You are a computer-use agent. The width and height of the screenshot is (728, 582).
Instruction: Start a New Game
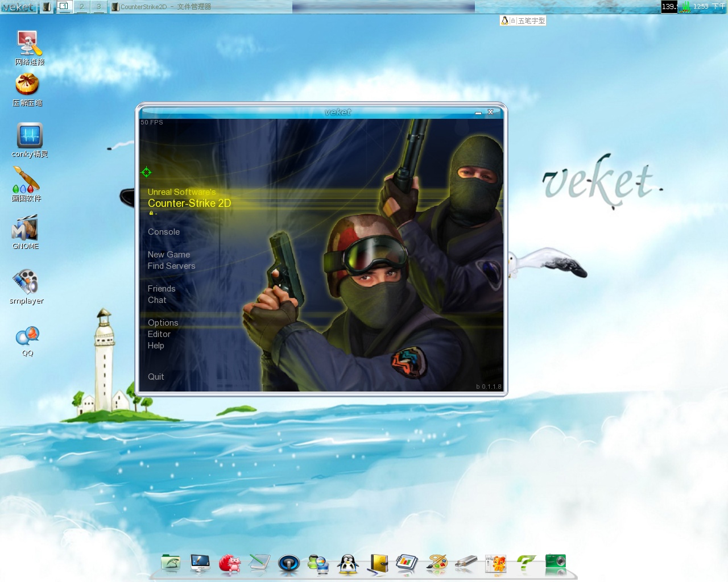tap(169, 255)
